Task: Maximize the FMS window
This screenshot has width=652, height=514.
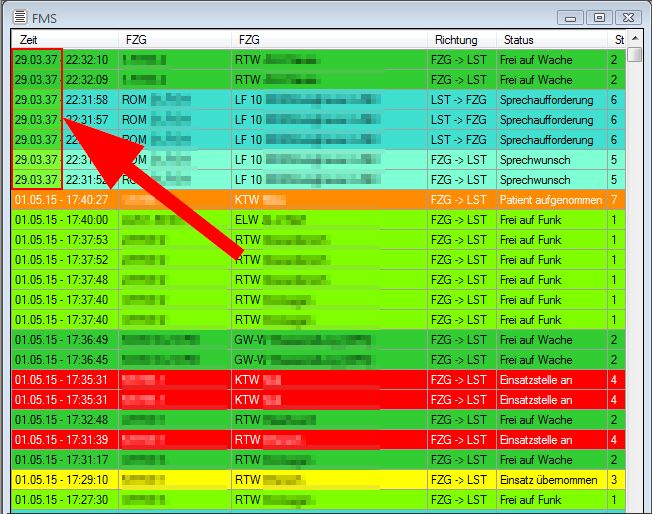Action: 598,17
